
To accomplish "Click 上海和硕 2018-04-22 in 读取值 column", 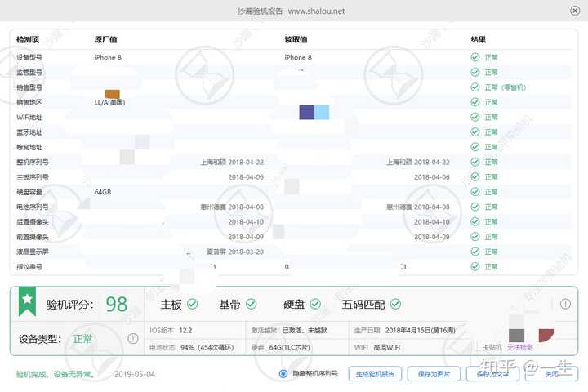I will click(x=418, y=162).
